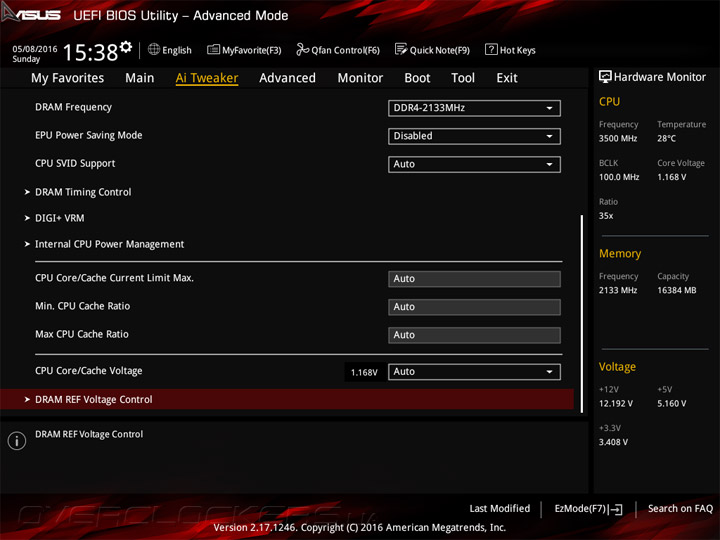Click the Memory section heading
The height and width of the screenshot is (540, 720).
tap(620, 253)
